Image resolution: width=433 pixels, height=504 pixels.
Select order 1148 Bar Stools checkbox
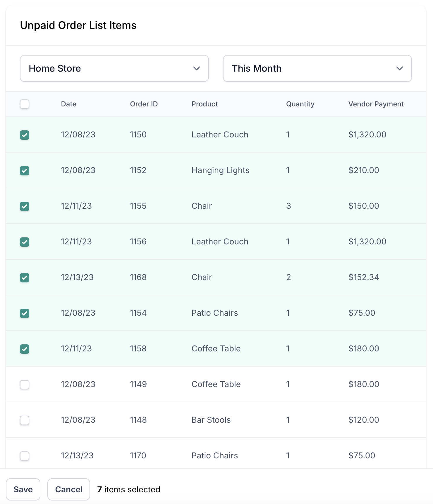[x=25, y=420]
